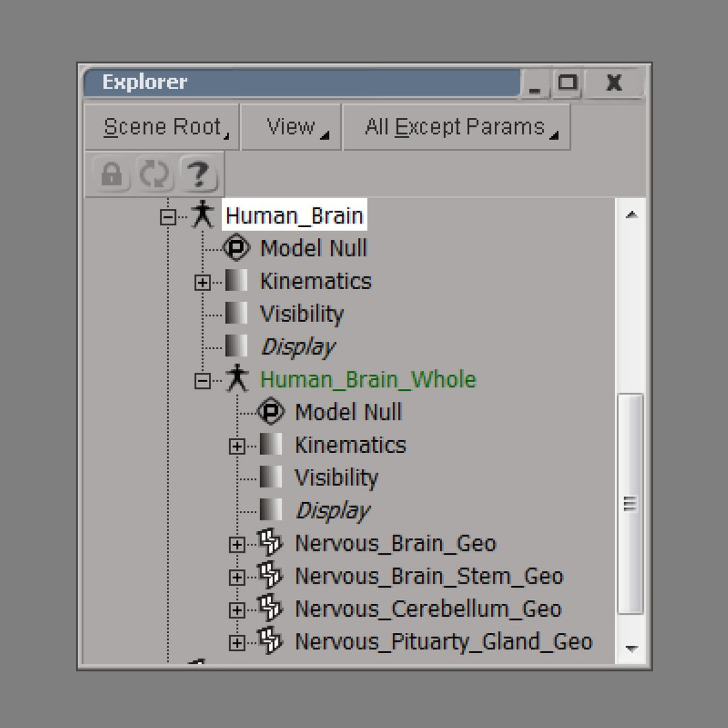Image resolution: width=728 pixels, height=728 pixels.
Task: Click the refresh arrows icon
Action: pos(155,175)
